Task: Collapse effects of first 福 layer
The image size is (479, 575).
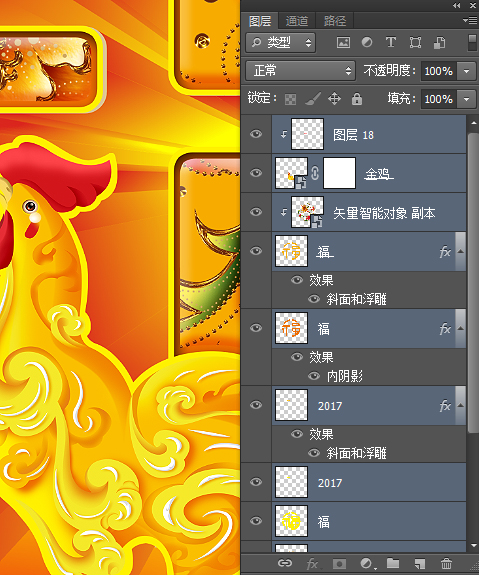Action: click(461, 252)
